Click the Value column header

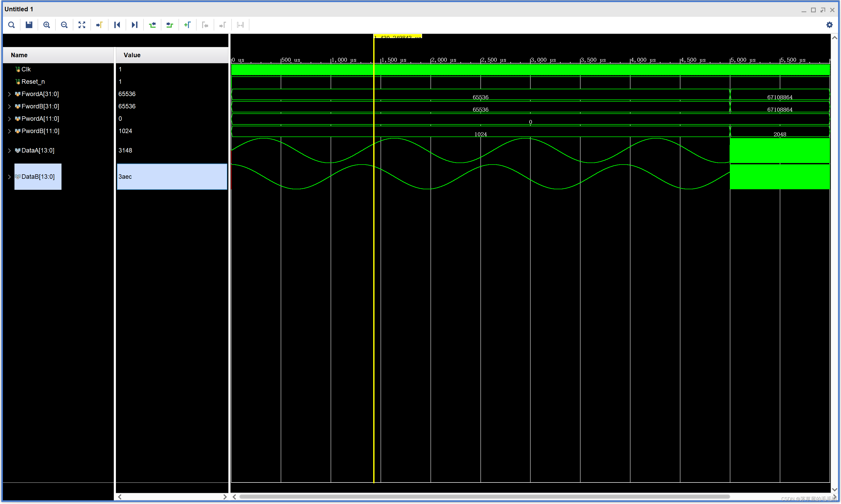coord(132,55)
